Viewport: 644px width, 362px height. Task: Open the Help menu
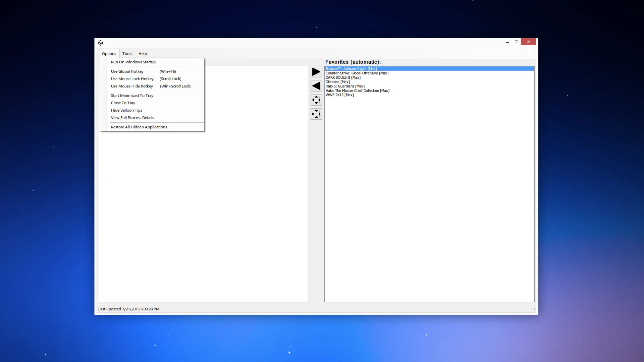pos(143,54)
